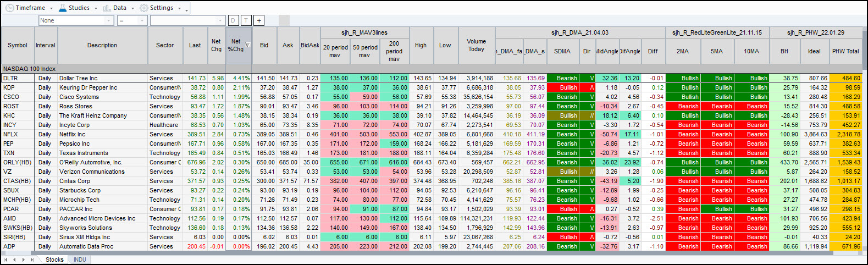Click The Kraft Heinz Company description cell

pyautogui.click(x=102, y=115)
